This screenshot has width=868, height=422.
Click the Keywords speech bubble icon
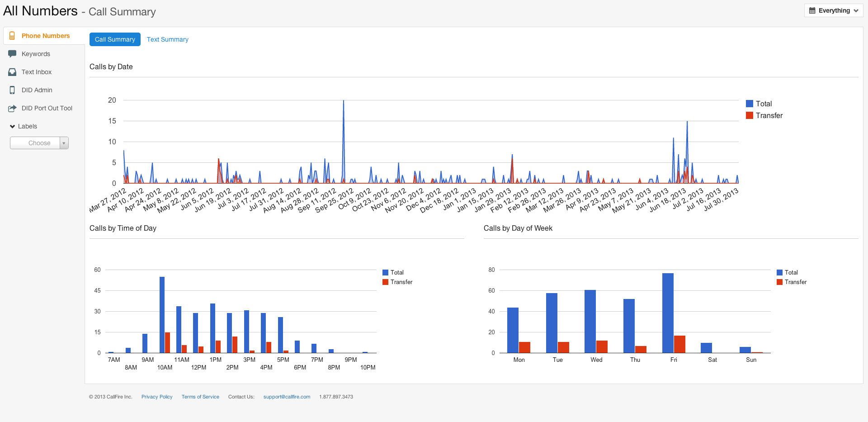pyautogui.click(x=12, y=54)
